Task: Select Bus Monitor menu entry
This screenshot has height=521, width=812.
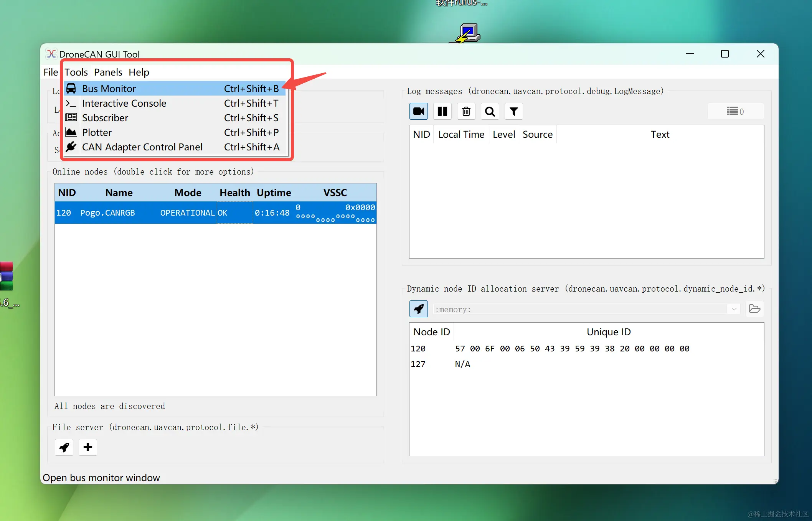Action: pyautogui.click(x=109, y=89)
